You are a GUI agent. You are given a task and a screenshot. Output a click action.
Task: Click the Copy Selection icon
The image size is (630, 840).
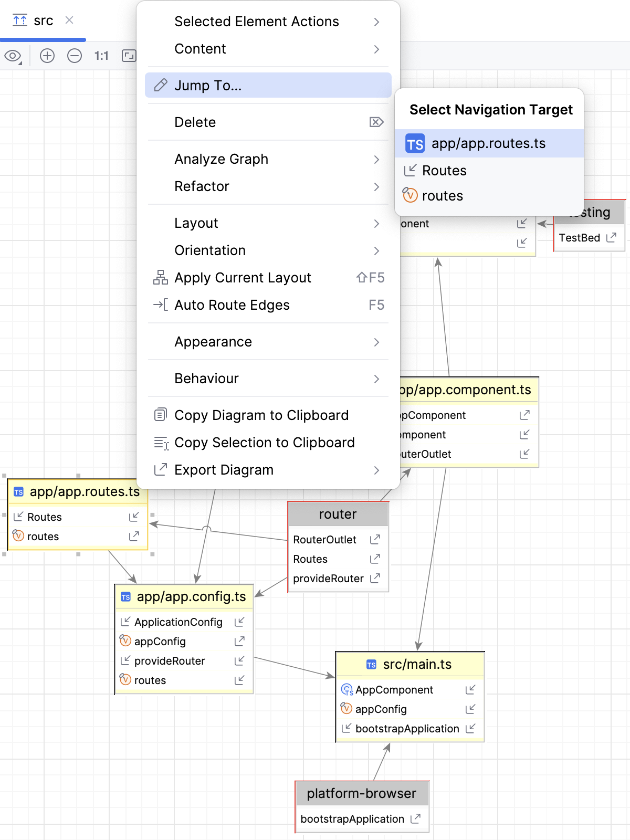point(161,443)
